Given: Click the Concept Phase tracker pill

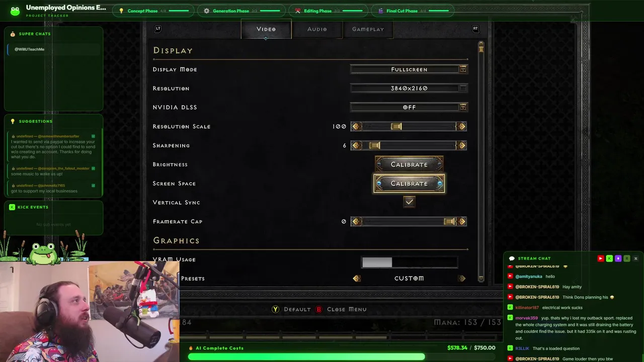Looking at the screenshot, I should [x=154, y=11].
